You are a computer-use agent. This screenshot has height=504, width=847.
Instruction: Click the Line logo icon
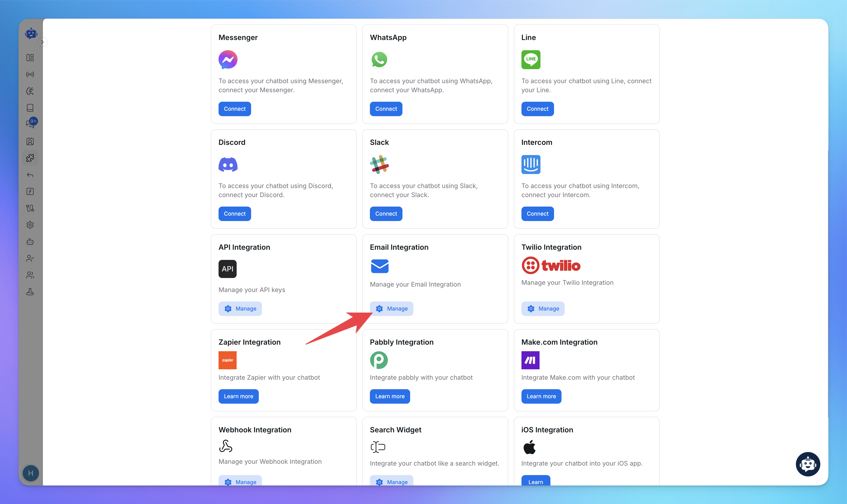pyautogui.click(x=531, y=60)
